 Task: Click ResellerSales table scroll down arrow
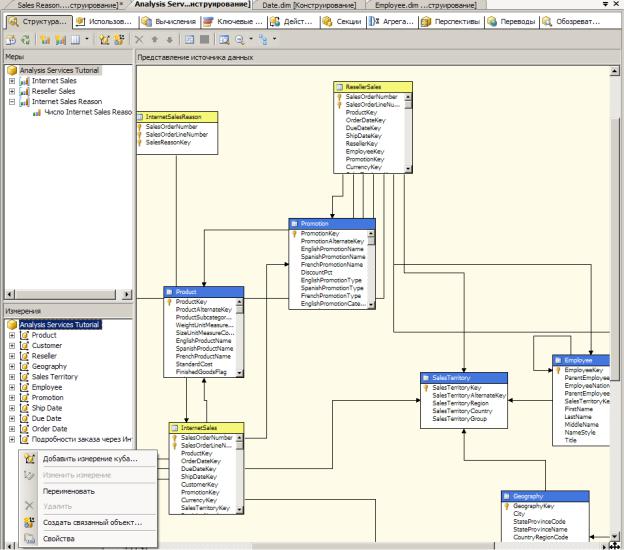(x=408, y=169)
